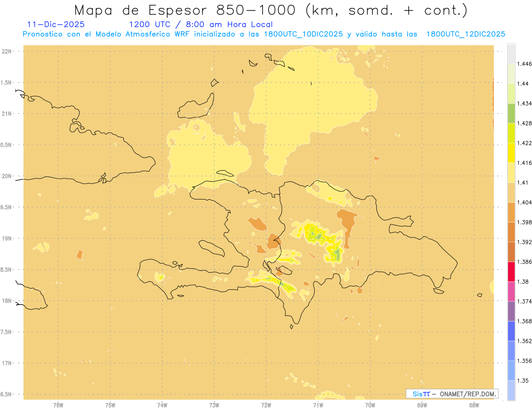This screenshot has height=411, width=532.
Task: Select the latitude axis label '21N'
Action: [x=7, y=114]
